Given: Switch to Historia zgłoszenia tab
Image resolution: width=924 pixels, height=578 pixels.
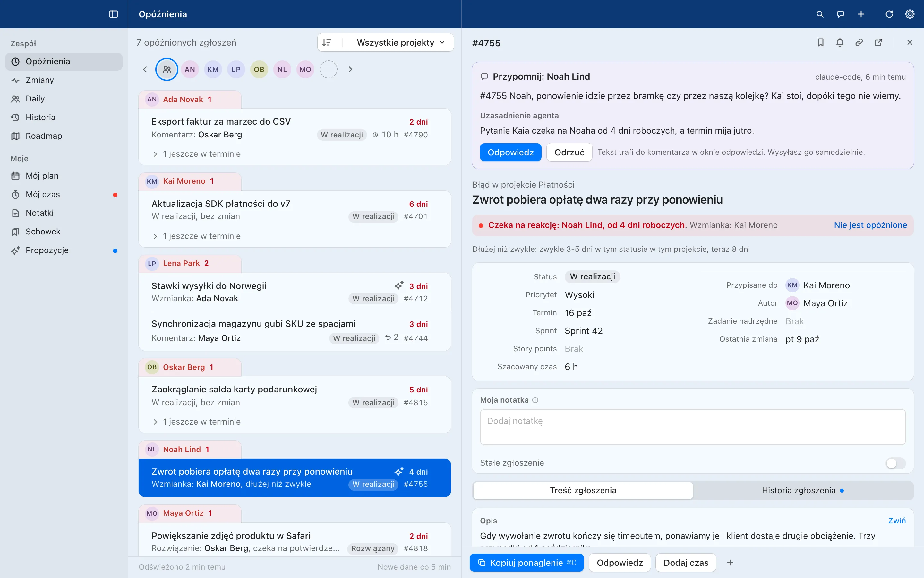Looking at the screenshot, I should (x=803, y=490).
